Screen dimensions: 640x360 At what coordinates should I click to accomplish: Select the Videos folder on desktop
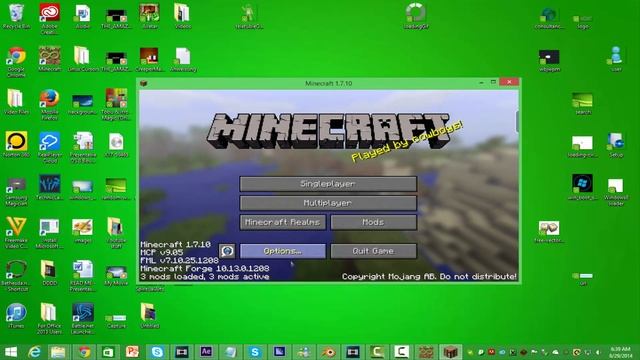point(182,17)
